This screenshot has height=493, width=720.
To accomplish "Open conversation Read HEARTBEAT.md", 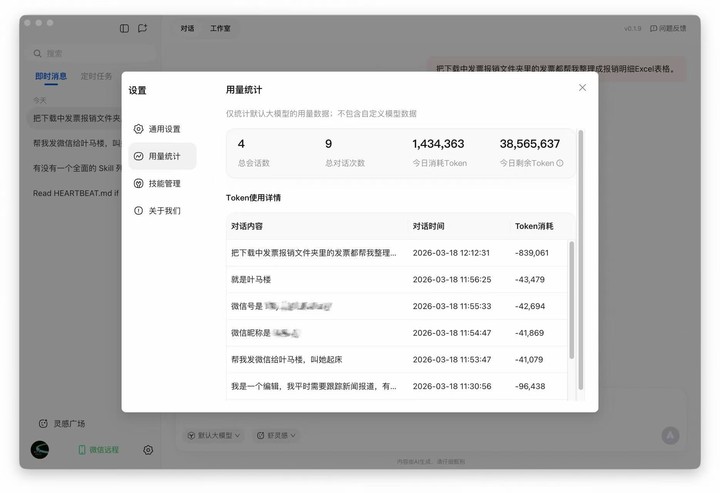I will [x=76, y=193].
